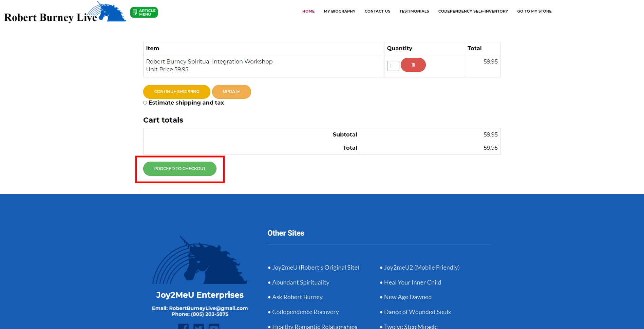This screenshot has width=644, height=329.
Task: Open Dance of Wounded Souls link
Action: 417,312
